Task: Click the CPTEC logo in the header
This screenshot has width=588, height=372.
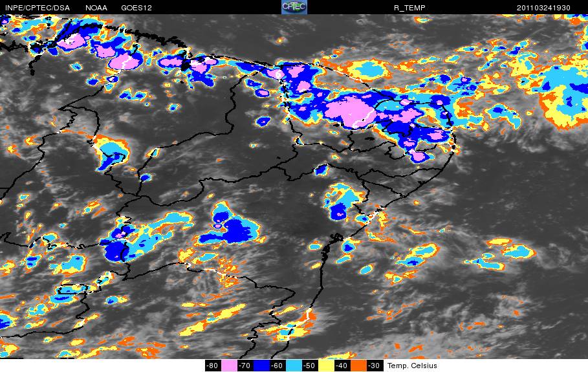Action: click(294, 6)
